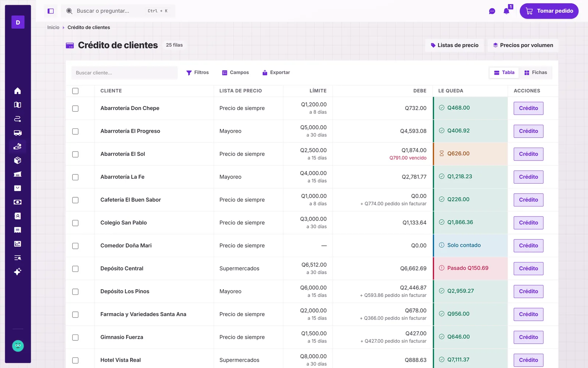The width and height of the screenshot is (588, 368).
Task: Open the warehouse icon in sidebar
Action: (18, 174)
